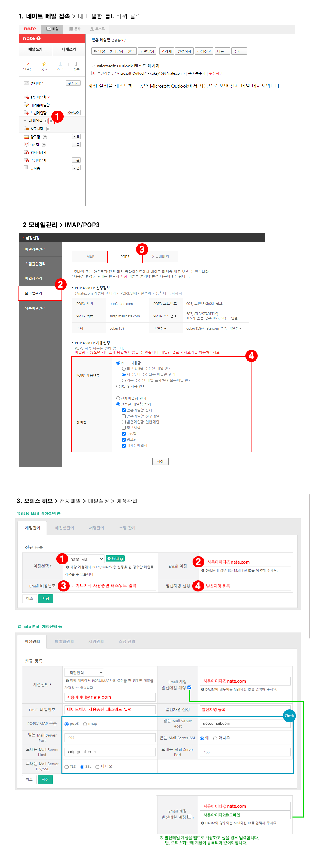Open the 이동 dropdown arrow in mail toolbar
Image resolution: width=318 pixels, height=868 pixels.
point(228,51)
